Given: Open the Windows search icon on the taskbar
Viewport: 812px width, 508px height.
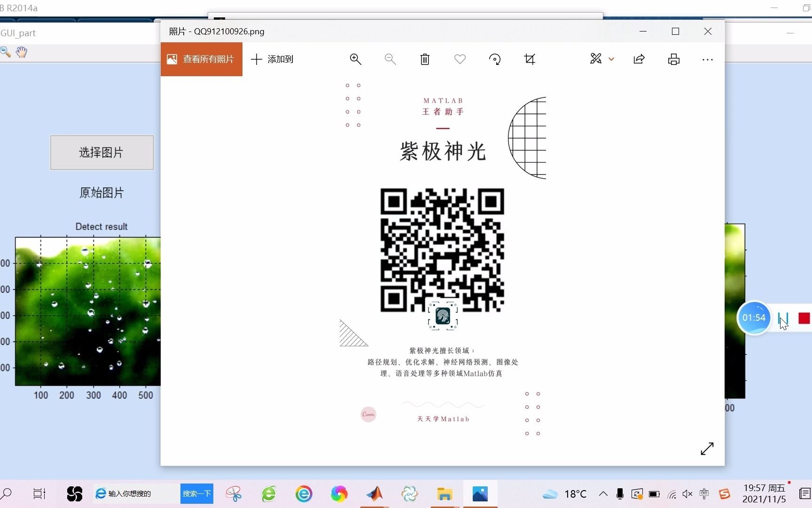Looking at the screenshot, I should [x=7, y=494].
